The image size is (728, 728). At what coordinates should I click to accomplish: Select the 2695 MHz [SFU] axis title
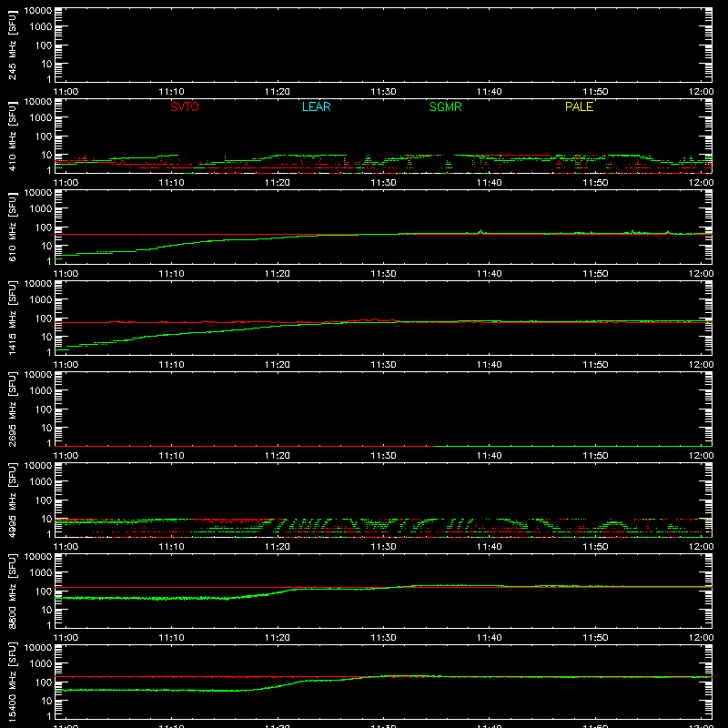click(13, 409)
